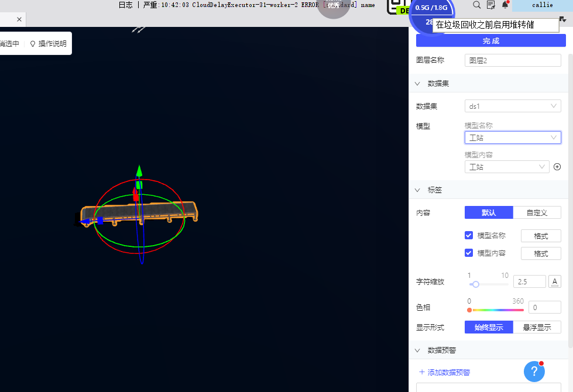The width and height of the screenshot is (573, 392).
Task: Open the blue help question mark bubble
Action: coord(534,372)
